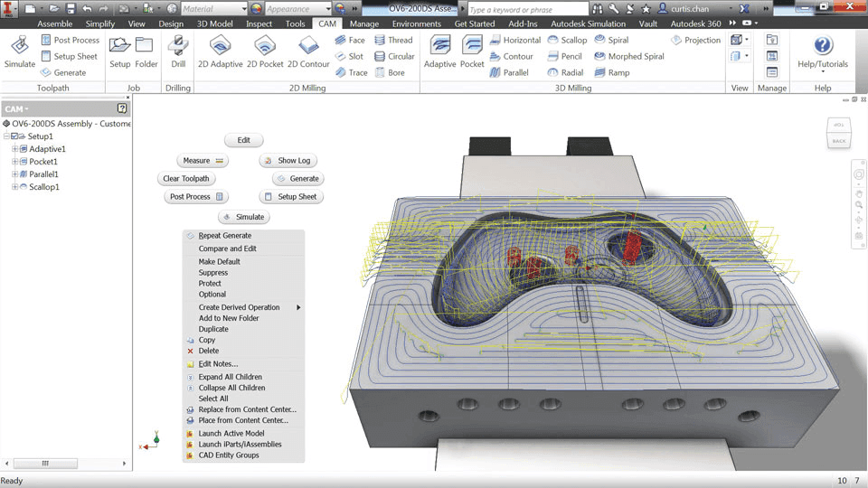Click the Edit marking menu button
Viewport: 868px width, 488px height.
(243, 140)
